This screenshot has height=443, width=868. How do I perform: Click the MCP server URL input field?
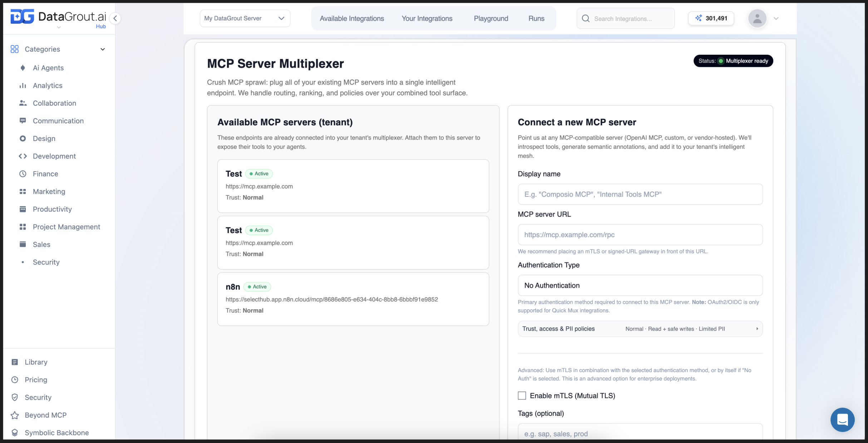640,235
